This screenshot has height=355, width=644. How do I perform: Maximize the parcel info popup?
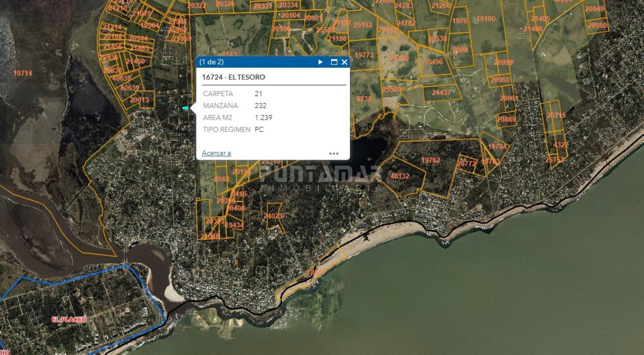pyautogui.click(x=334, y=62)
